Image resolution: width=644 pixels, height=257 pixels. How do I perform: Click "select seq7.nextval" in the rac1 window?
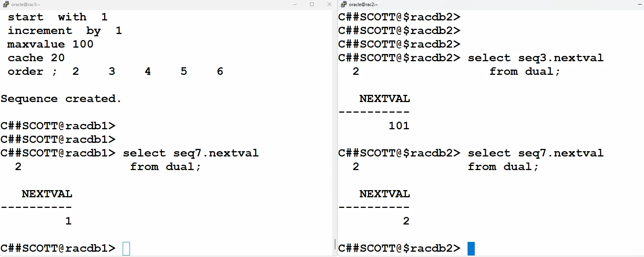click(191, 153)
